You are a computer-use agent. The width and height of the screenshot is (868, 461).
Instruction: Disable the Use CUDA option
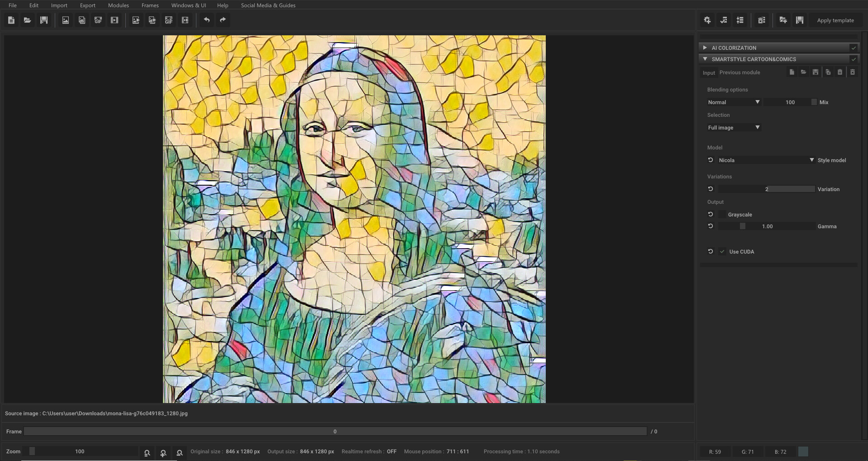(722, 251)
